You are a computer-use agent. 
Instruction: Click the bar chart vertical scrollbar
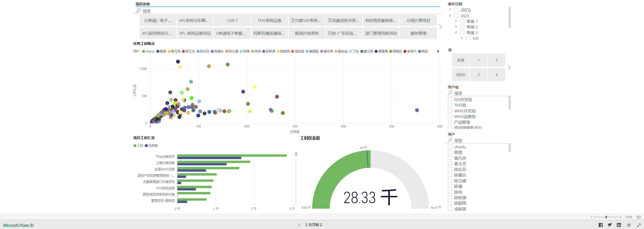pos(296,154)
